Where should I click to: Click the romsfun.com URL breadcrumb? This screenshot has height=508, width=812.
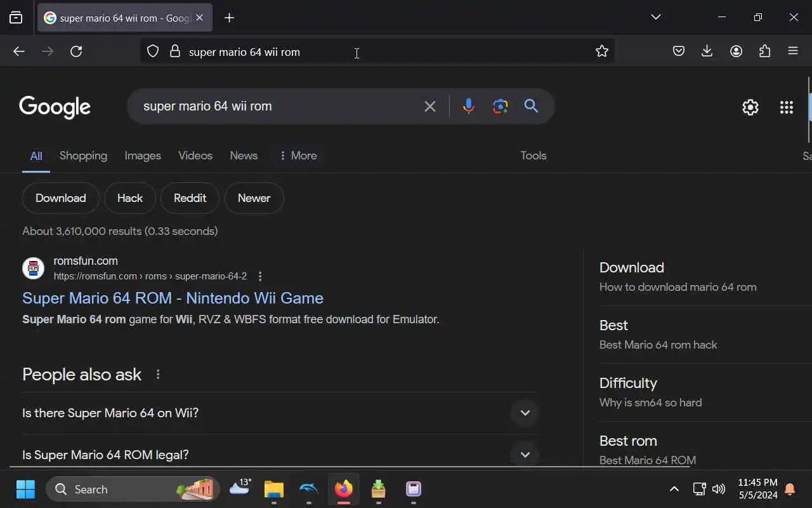[x=150, y=276]
